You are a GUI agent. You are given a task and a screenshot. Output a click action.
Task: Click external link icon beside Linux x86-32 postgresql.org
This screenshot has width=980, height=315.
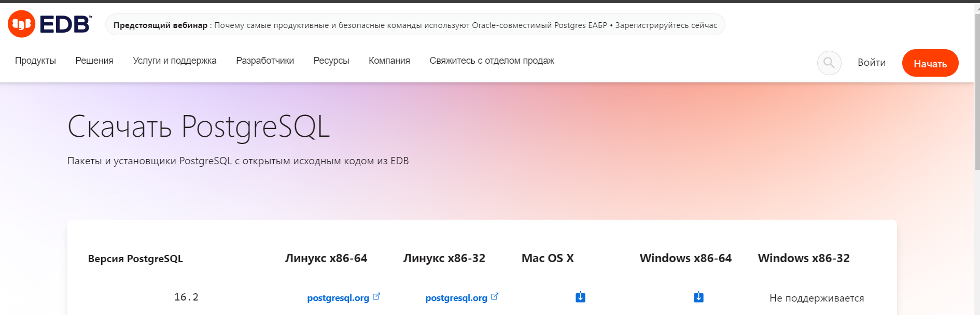coord(495,296)
